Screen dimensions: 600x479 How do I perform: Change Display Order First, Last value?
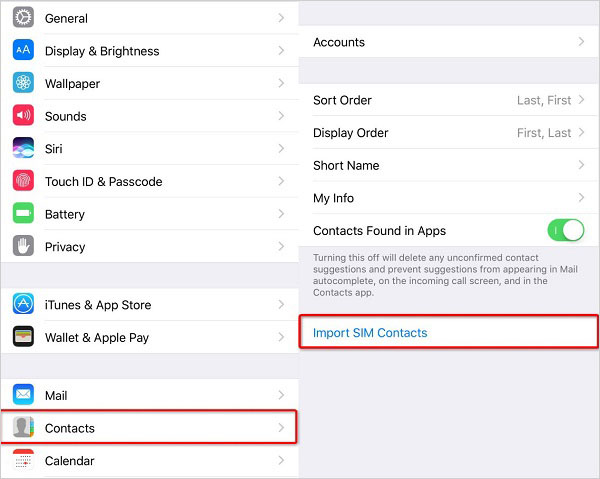point(544,133)
